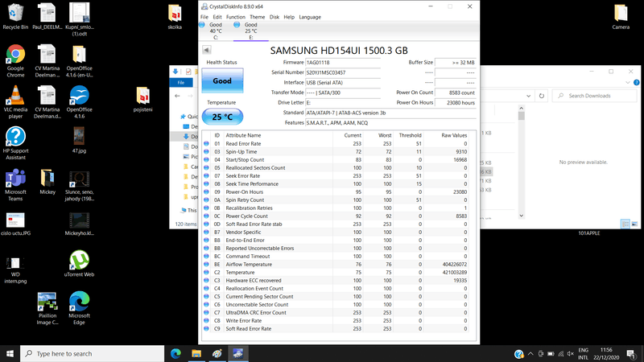The height and width of the screenshot is (362, 644).
Task: Click the Reallocated Sectors Count row
Action: [x=336, y=168]
